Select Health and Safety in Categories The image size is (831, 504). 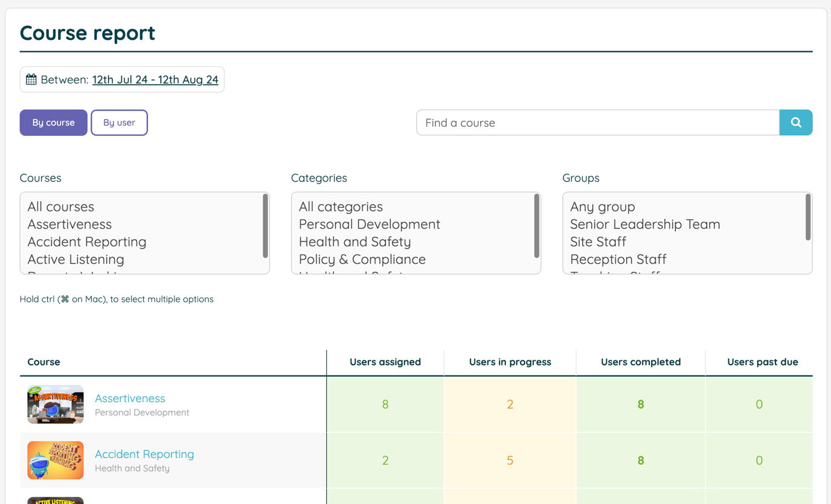355,241
